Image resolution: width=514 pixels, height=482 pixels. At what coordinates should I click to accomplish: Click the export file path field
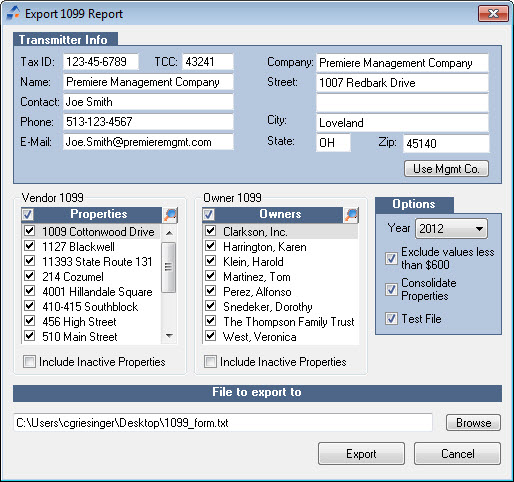pyautogui.click(x=223, y=423)
